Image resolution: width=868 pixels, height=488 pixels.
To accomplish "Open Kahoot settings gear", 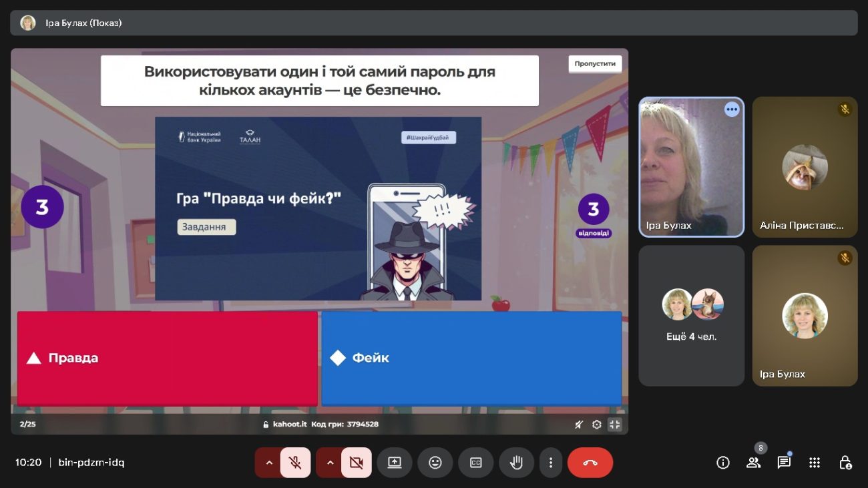I will 597,425.
